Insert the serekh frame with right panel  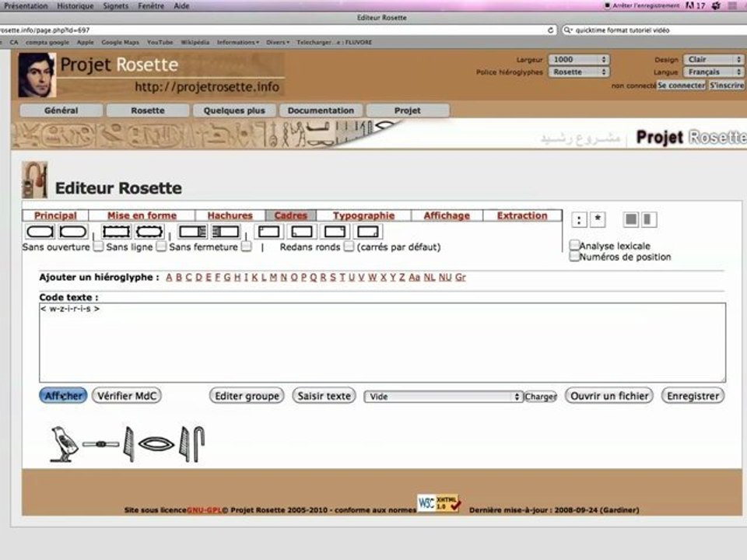(x=192, y=232)
